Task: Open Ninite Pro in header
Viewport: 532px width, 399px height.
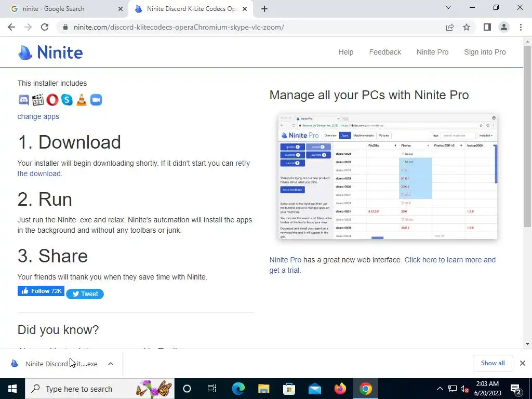Action: [432, 52]
